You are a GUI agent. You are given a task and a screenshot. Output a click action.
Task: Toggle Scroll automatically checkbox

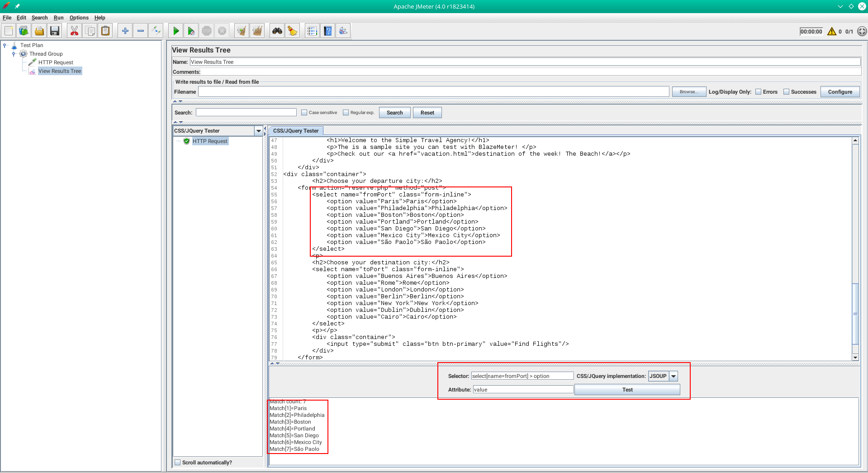(x=178, y=463)
